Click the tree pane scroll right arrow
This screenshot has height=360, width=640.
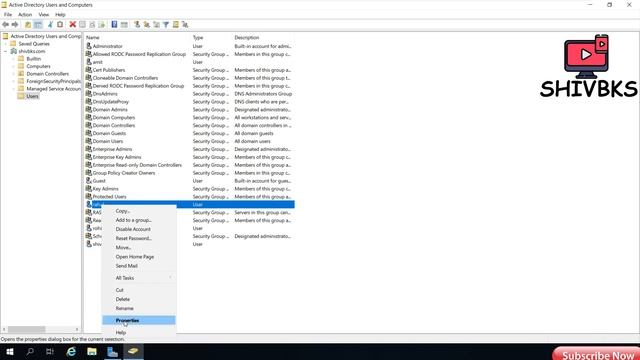coord(77,329)
